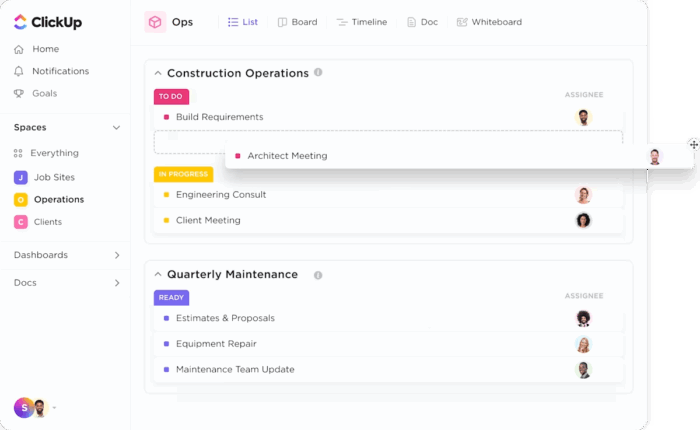This screenshot has height=430, width=700.
Task: Collapse the Quarterly Maintenance list
Action: pyautogui.click(x=158, y=275)
